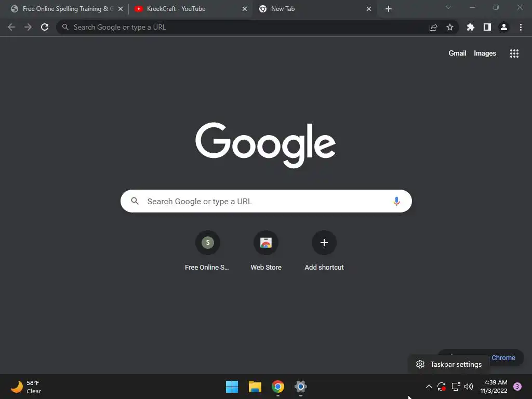Close the New Tab tab
The image size is (532, 399).
[369, 9]
